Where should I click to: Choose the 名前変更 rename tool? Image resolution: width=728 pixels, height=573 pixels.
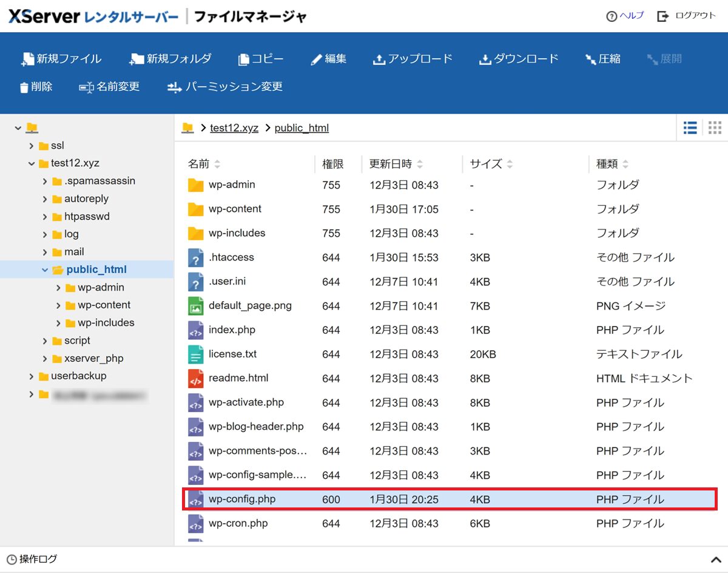point(110,87)
